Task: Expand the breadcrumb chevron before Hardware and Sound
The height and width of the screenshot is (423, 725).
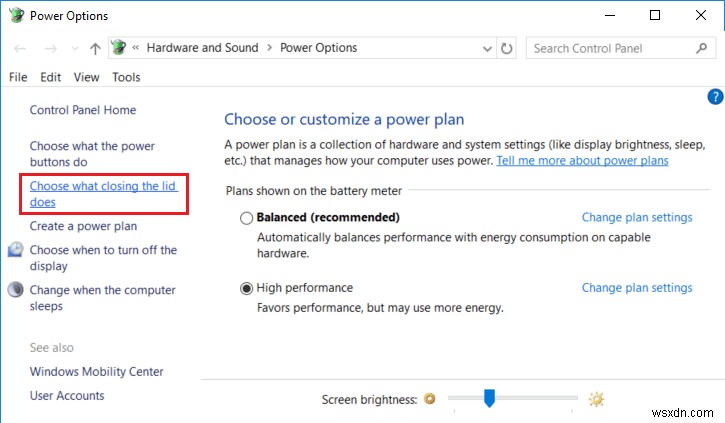Action: 138,47
